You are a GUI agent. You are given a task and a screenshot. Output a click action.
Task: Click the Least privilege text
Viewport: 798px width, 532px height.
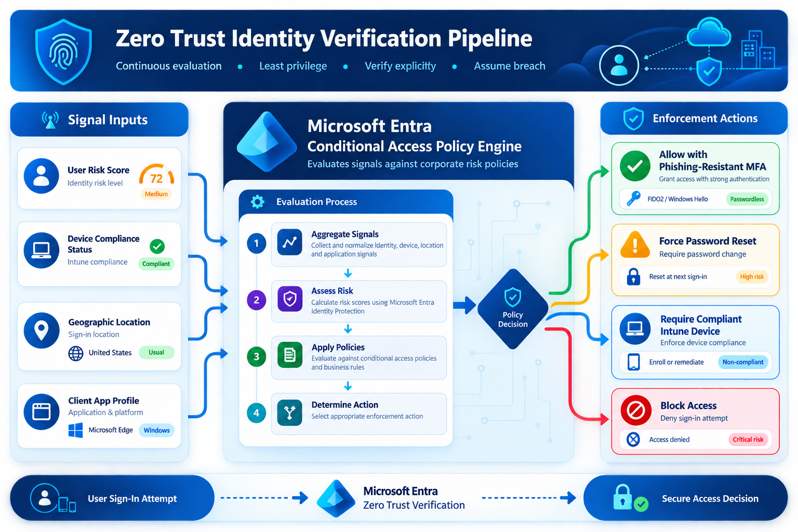293,66
